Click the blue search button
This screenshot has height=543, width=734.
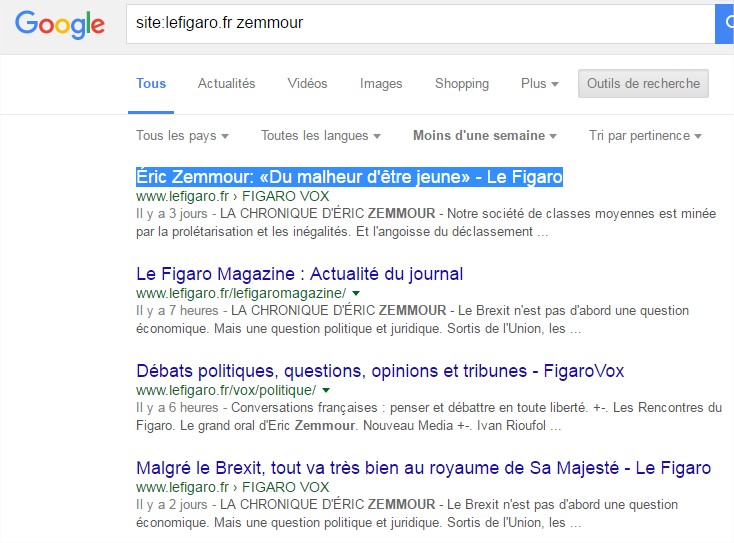(725, 24)
